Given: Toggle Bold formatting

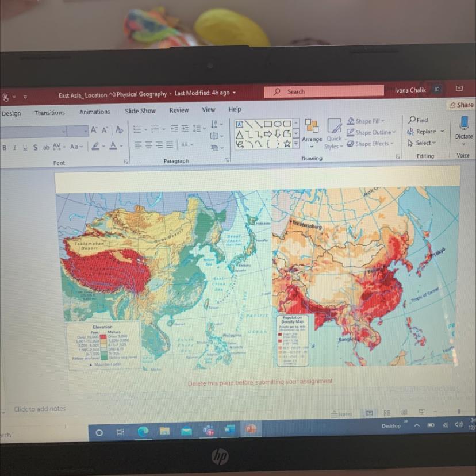Looking at the screenshot, I should pyautogui.click(x=4, y=148).
